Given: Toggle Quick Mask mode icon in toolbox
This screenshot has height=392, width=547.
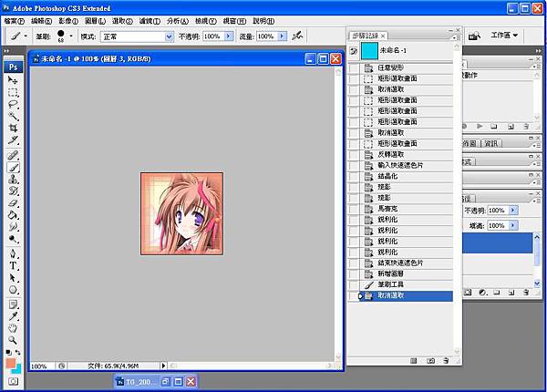Looking at the screenshot, I should click(13, 382).
